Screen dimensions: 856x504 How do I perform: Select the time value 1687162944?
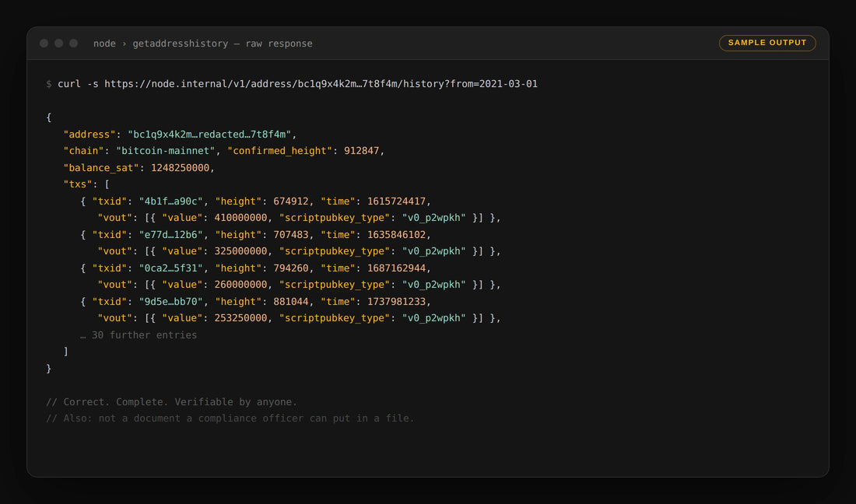pyautogui.click(x=396, y=268)
